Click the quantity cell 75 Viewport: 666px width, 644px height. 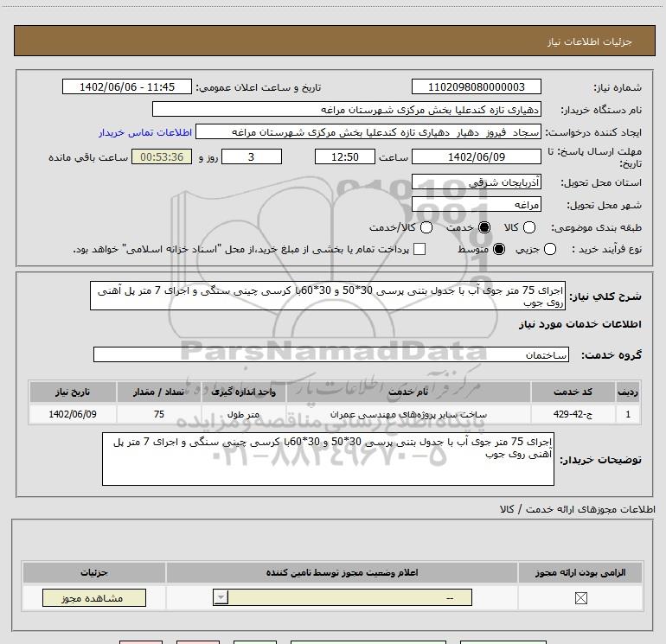pyautogui.click(x=159, y=414)
